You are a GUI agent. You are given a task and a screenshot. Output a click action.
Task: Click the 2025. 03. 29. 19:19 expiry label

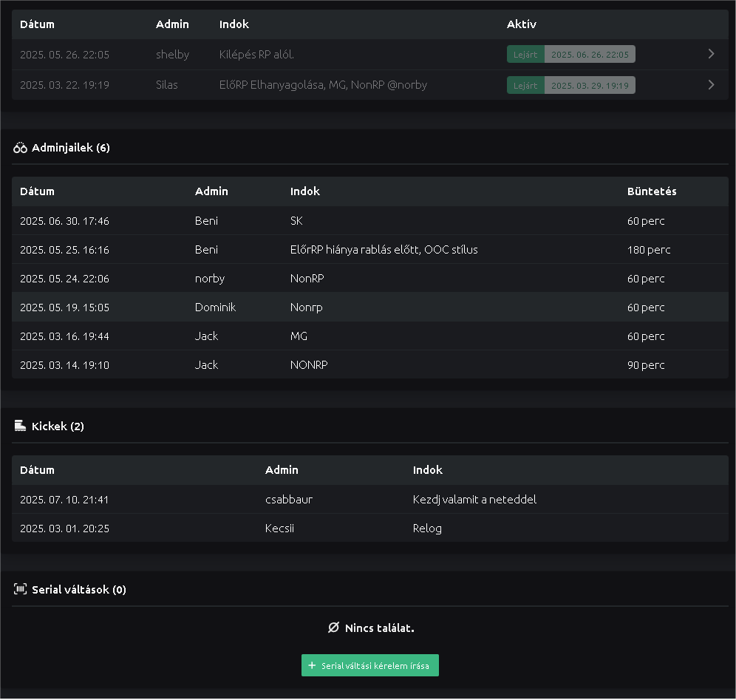pos(590,86)
